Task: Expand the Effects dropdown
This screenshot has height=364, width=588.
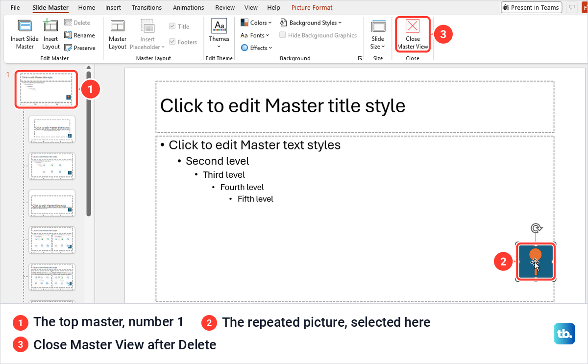Action: [256, 48]
